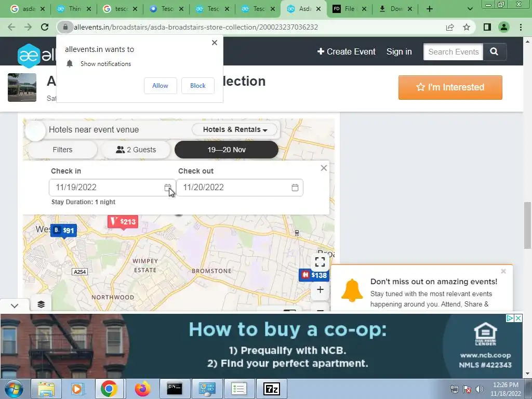Image resolution: width=532 pixels, height=399 pixels.
Task: Click the AdChoices icon on the banner
Action: coord(510,318)
